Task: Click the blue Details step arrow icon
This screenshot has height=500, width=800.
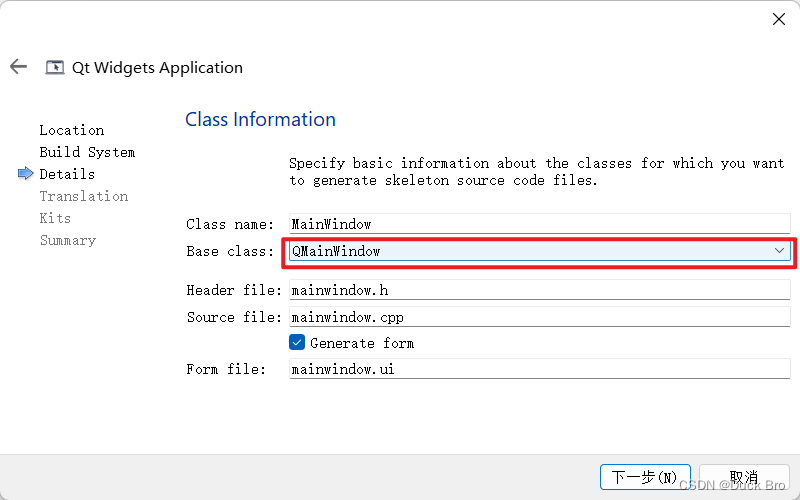Action: pyautogui.click(x=26, y=174)
